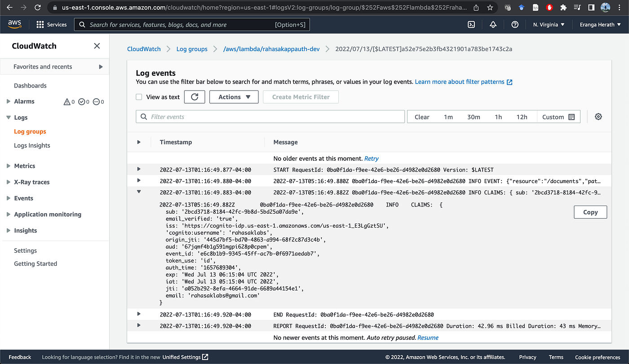This screenshot has width=629, height=364.
Task: Collapse the Logs navigation section
Action: point(9,117)
